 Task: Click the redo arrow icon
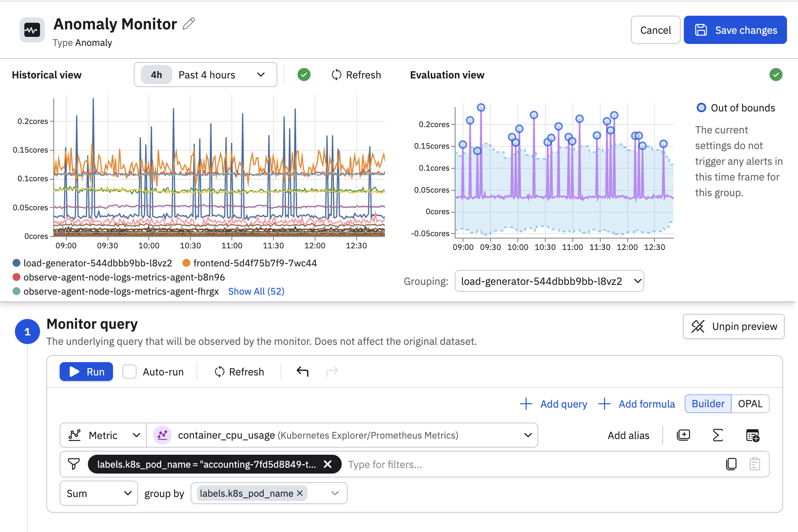(x=332, y=371)
